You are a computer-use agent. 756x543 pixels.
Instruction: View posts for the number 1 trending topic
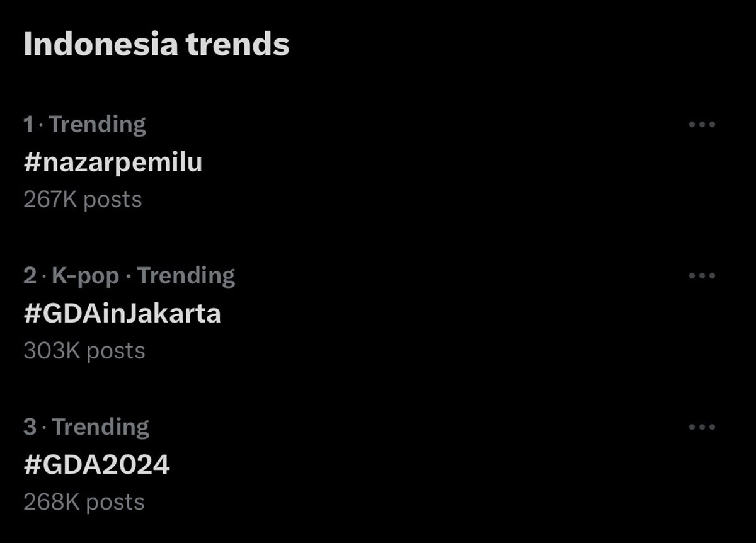(x=112, y=162)
